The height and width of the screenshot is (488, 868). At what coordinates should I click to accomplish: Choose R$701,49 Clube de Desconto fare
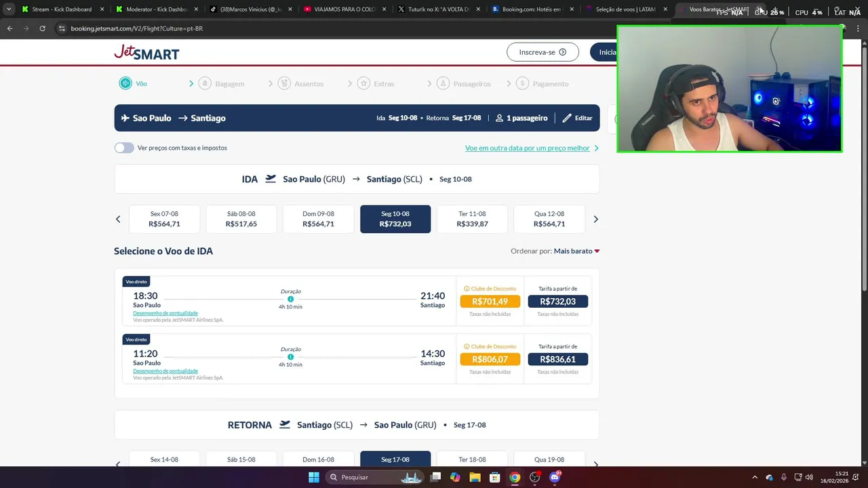[x=490, y=302]
